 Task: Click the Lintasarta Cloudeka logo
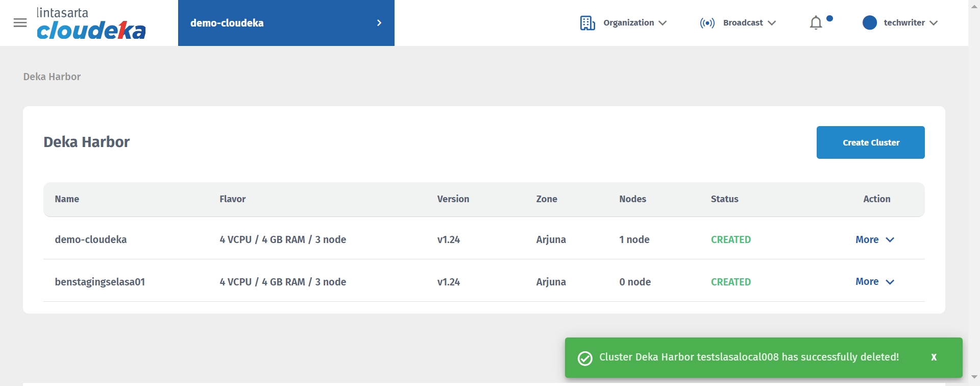click(x=91, y=23)
